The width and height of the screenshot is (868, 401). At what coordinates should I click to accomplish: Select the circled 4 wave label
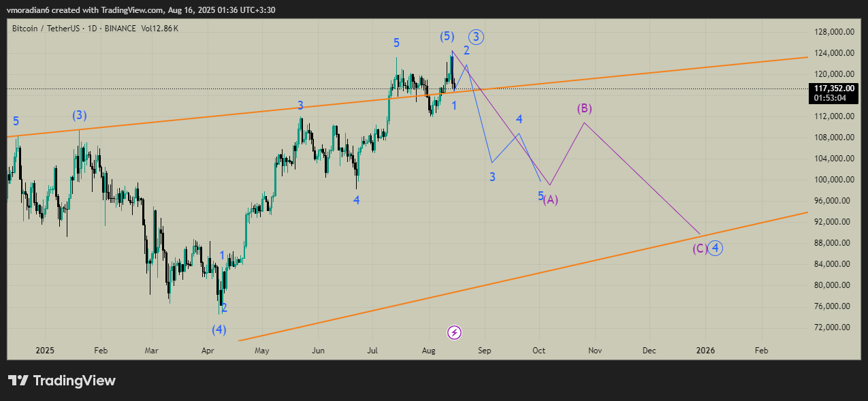tap(715, 248)
